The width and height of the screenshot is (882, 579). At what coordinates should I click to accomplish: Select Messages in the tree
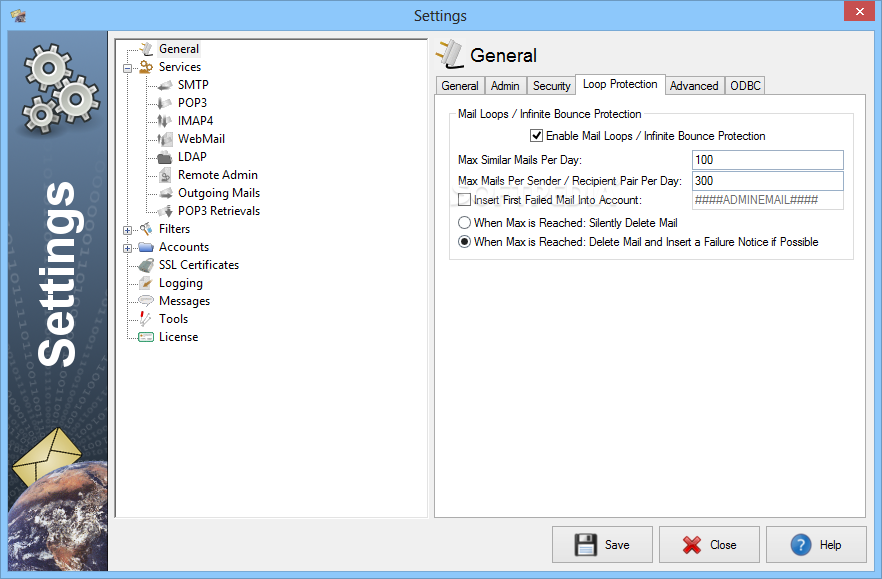tap(184, 301)
